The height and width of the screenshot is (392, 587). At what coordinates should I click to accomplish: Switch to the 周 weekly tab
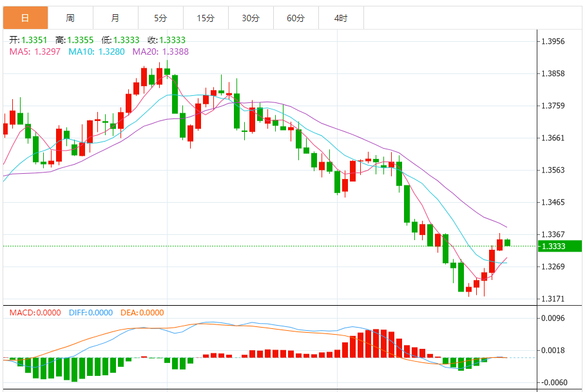tap(70, 18)
